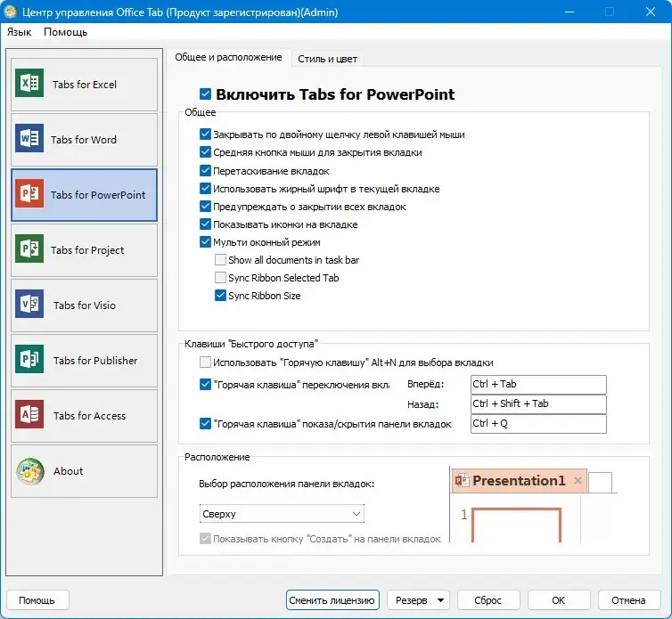
Task: Toggle Включить Tabs for PowerPoint checkbox
Action: (x=205, y=94)
